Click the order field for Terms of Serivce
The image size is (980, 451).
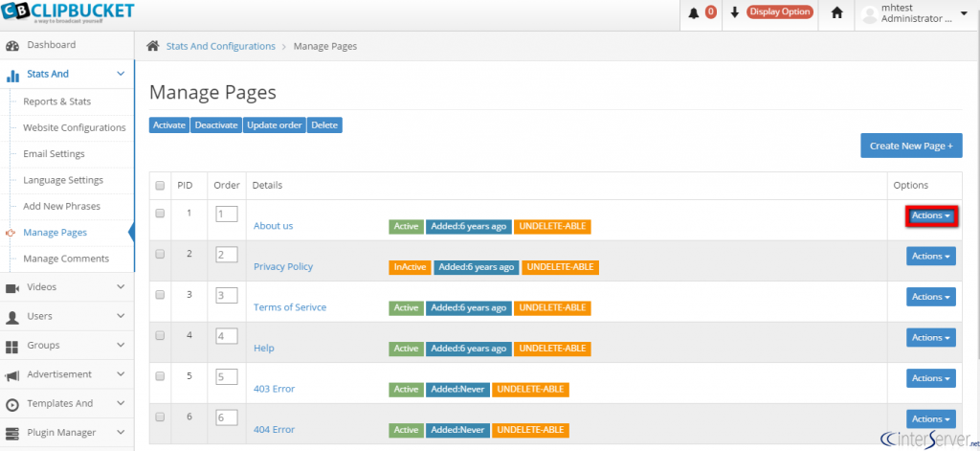pyautogui.click(x=226, y=296)
